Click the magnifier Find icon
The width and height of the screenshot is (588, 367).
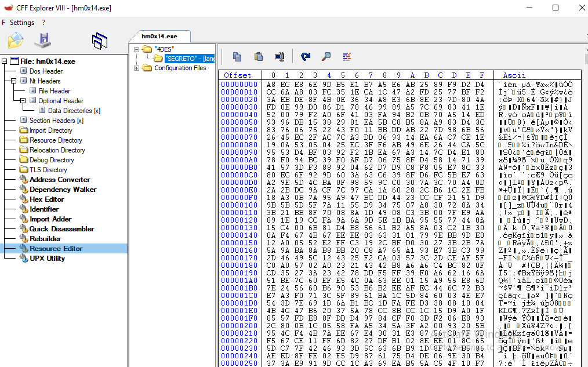pos(326,57)
